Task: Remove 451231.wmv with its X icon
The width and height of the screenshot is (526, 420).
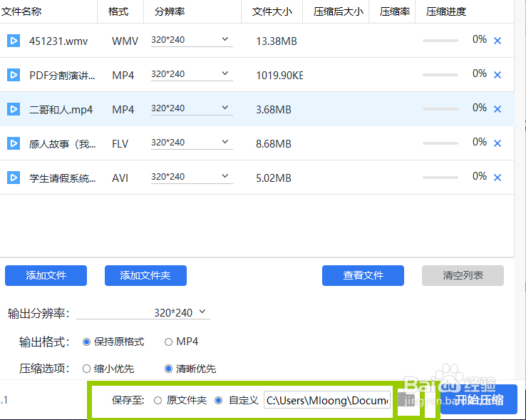Action: [497, 41]
